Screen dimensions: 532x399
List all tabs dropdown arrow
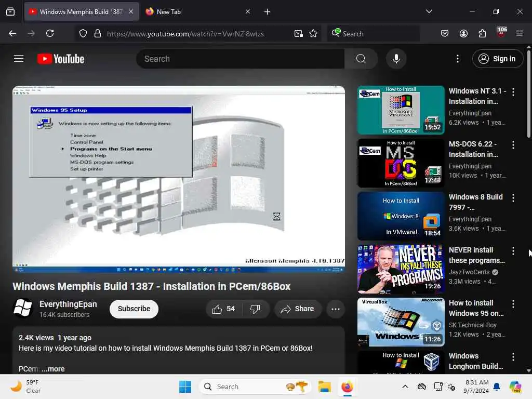(429, 11)
